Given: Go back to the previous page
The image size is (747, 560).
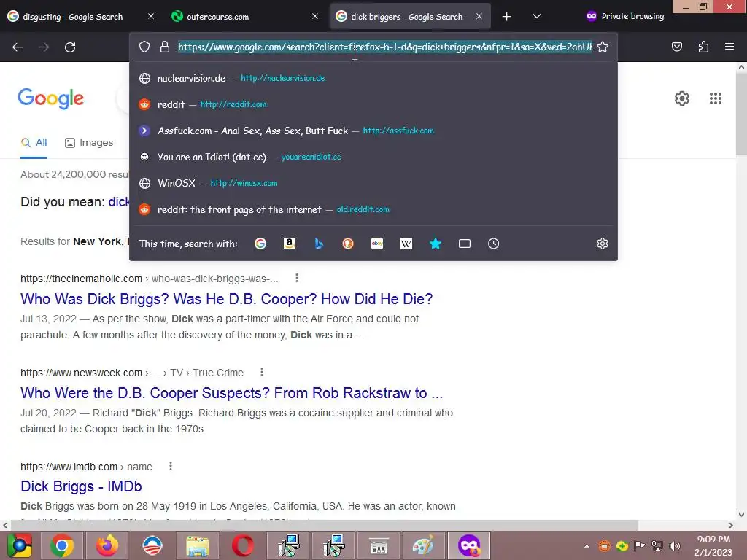Looking at the screenshot, I should 18,47.
